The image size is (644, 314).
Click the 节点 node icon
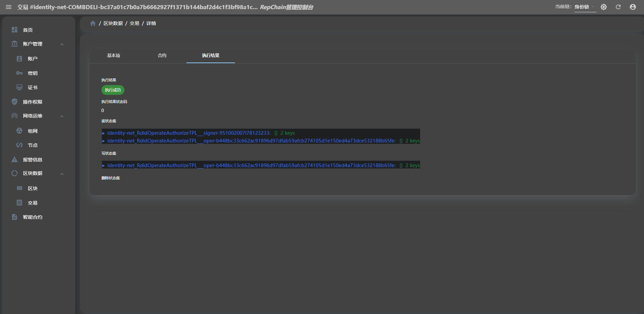point(20,145)
